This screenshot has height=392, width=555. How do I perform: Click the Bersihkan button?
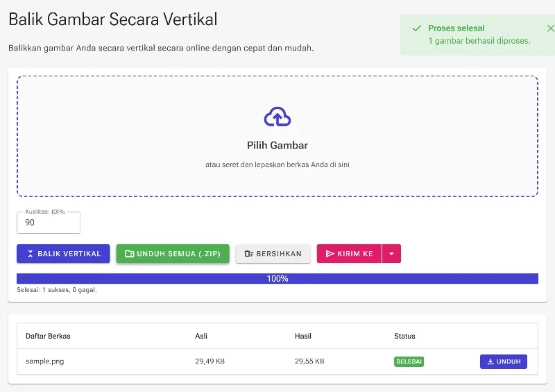pyautogui.click(x=273, y=253)
